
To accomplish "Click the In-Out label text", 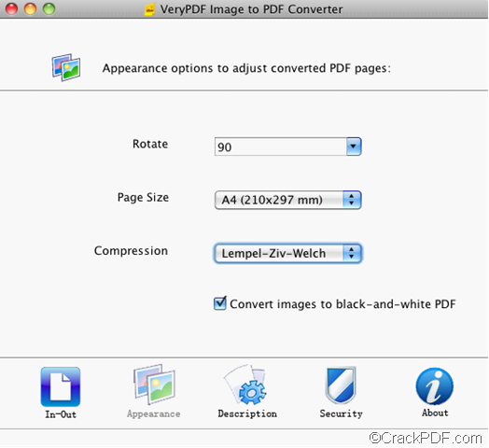I will 61,414.
